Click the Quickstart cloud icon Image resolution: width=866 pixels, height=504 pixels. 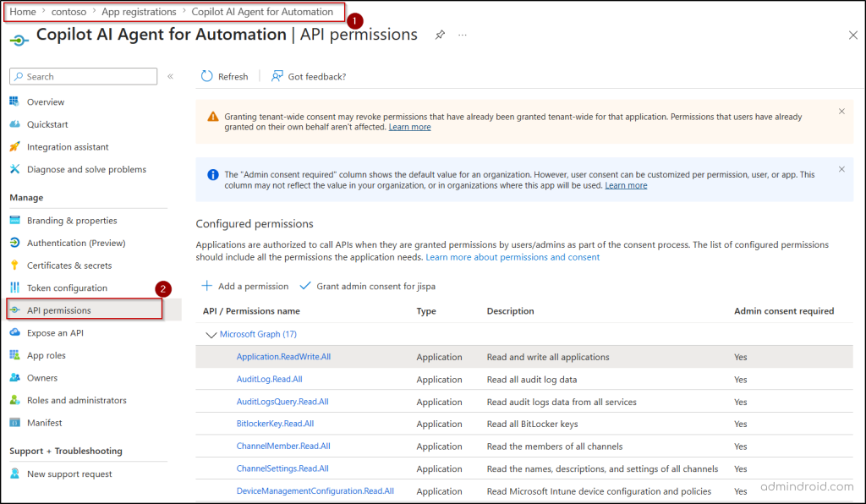[14, 123]
